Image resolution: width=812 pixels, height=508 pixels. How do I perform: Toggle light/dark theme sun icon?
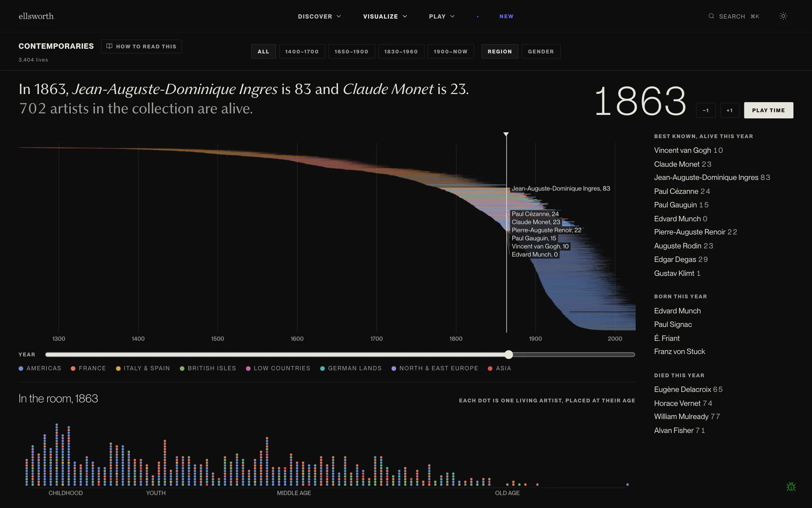click(x=783, y=16)
